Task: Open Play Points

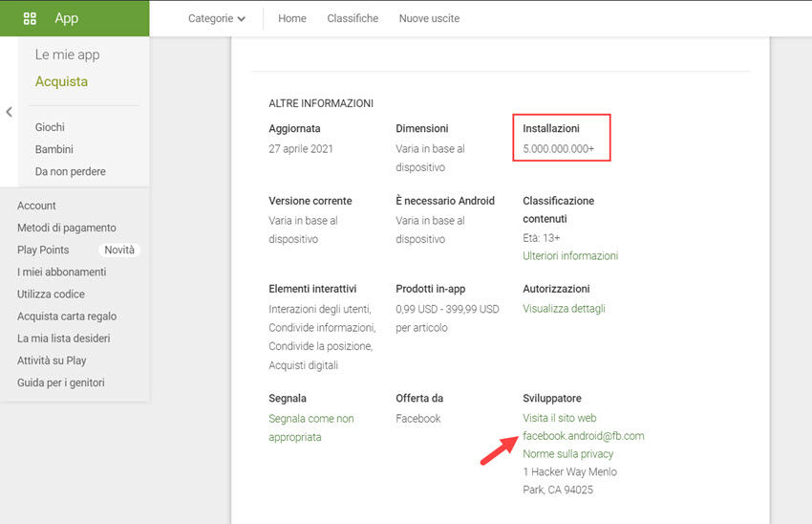Action: coord(43,250)
